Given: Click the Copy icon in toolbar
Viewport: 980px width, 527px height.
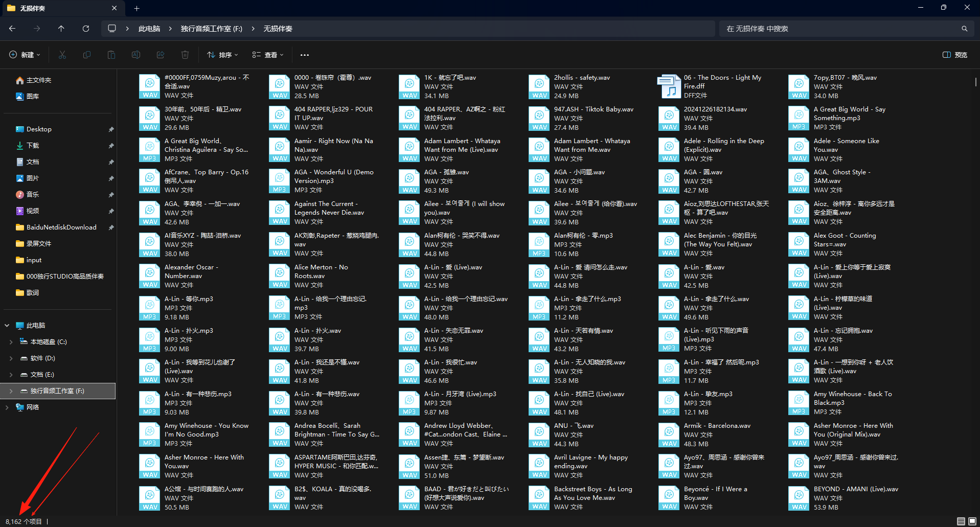Looking at the screenshot, I should 87,55.
